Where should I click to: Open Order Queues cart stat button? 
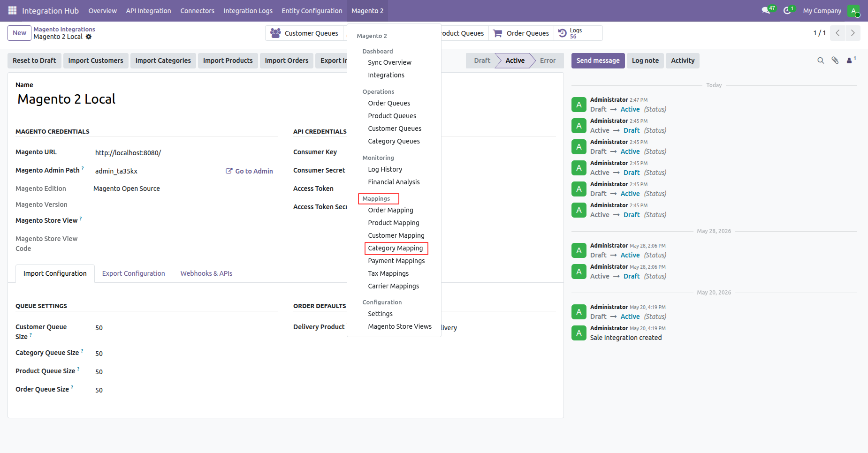coord(521,33)
